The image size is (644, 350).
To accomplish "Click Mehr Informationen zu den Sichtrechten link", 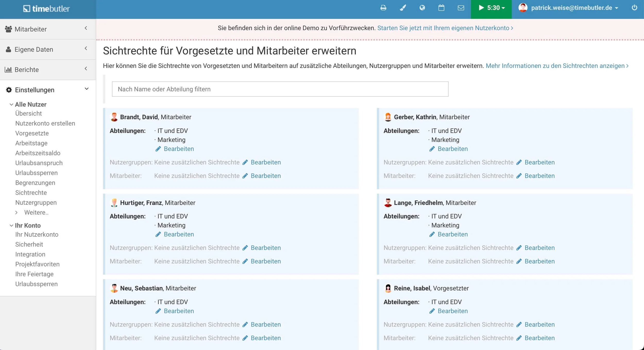I will (x=556, y=66).
